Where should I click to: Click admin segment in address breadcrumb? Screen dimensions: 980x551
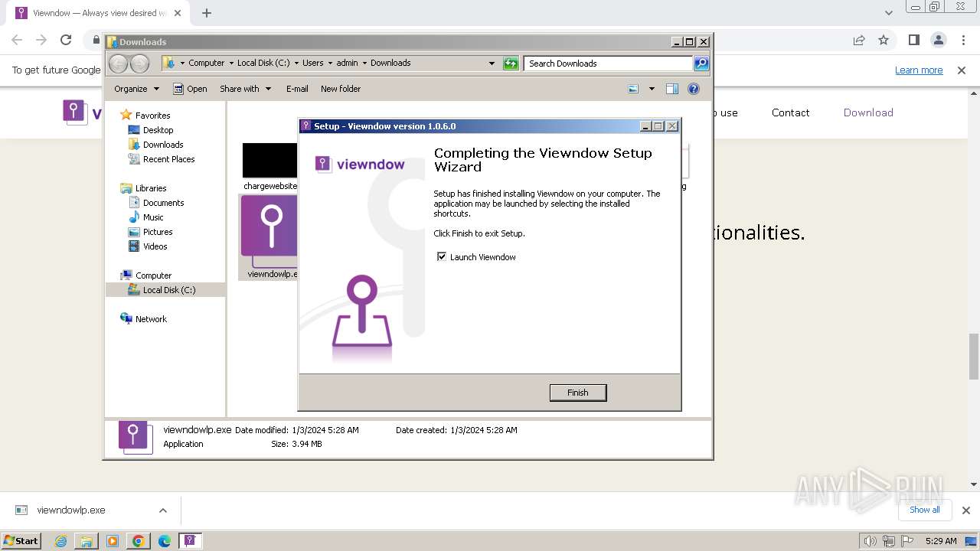tap(347, 63)
